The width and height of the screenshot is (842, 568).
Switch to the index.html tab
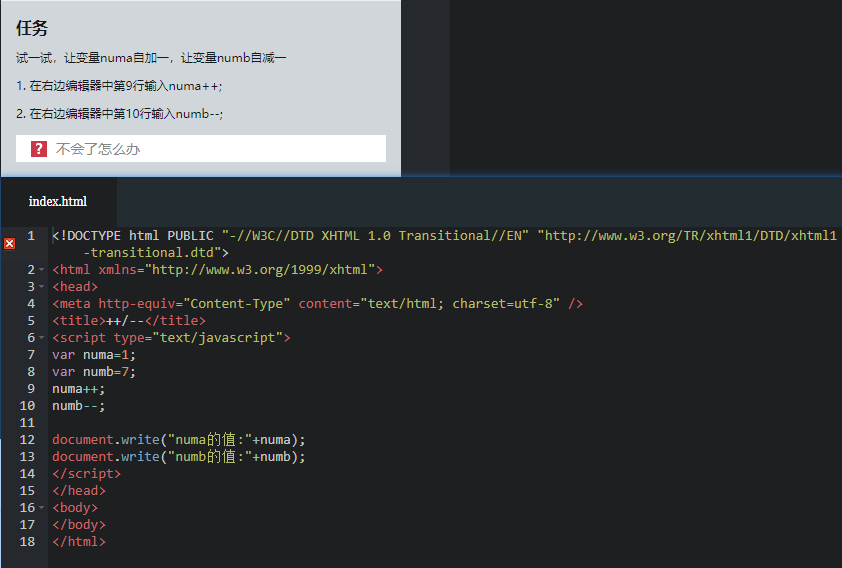(58, 201)
